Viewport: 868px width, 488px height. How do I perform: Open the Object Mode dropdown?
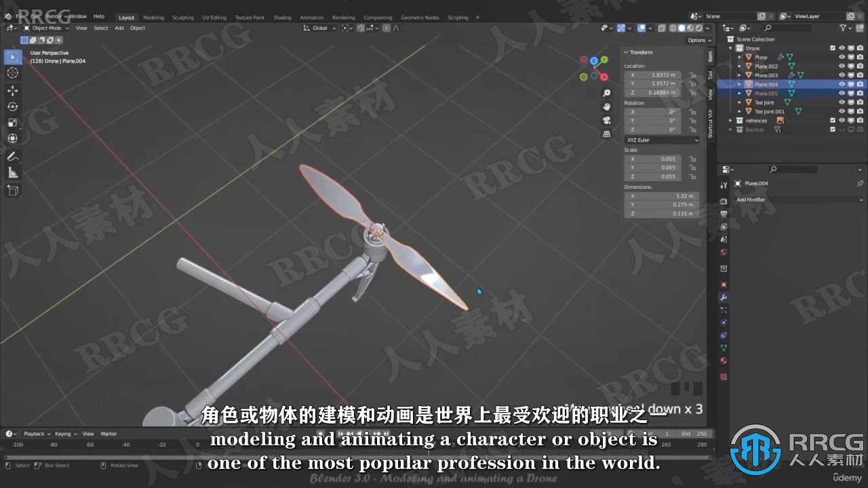[45, 28]
